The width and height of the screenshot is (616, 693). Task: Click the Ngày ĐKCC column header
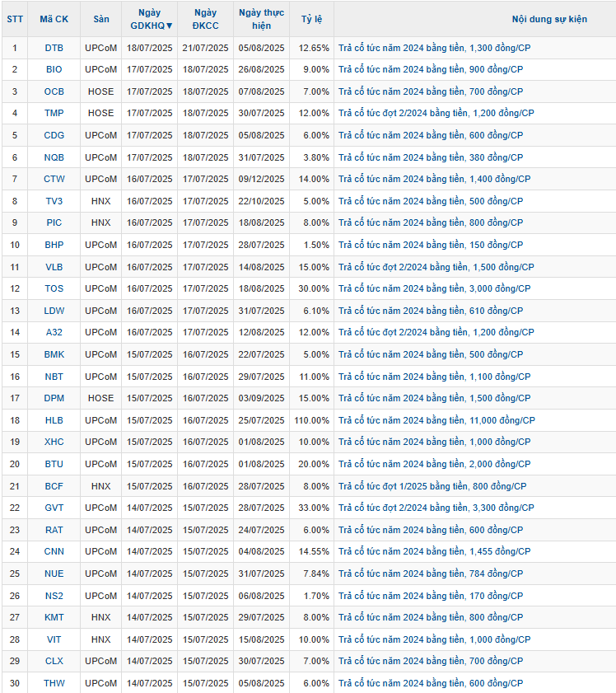pos(205,19)
